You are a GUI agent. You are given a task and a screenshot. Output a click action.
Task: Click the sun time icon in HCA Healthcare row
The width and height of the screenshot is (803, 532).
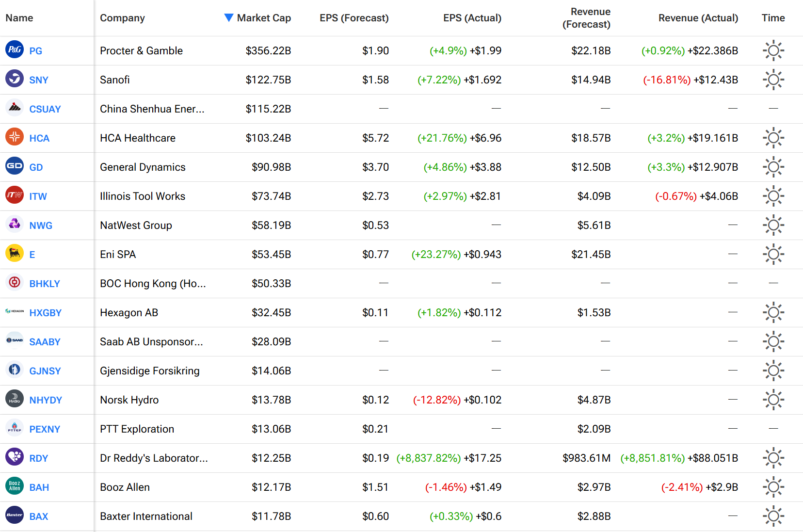(773, 138)
